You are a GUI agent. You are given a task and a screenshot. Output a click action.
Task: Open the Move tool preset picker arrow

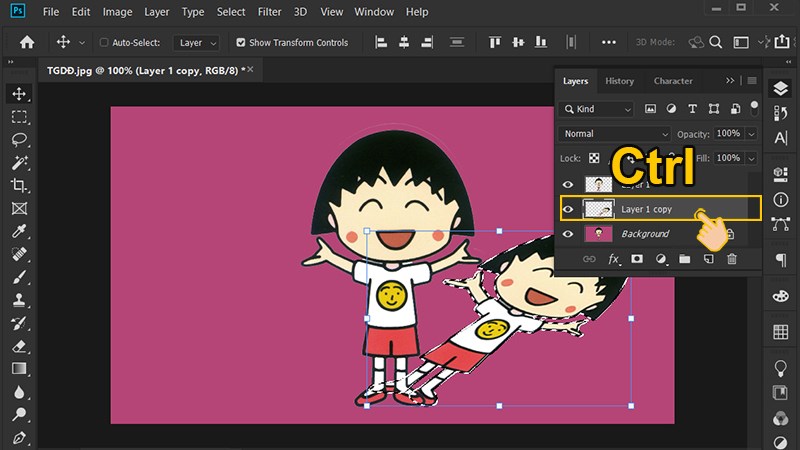pyautogui.click(x=82, y=43)
